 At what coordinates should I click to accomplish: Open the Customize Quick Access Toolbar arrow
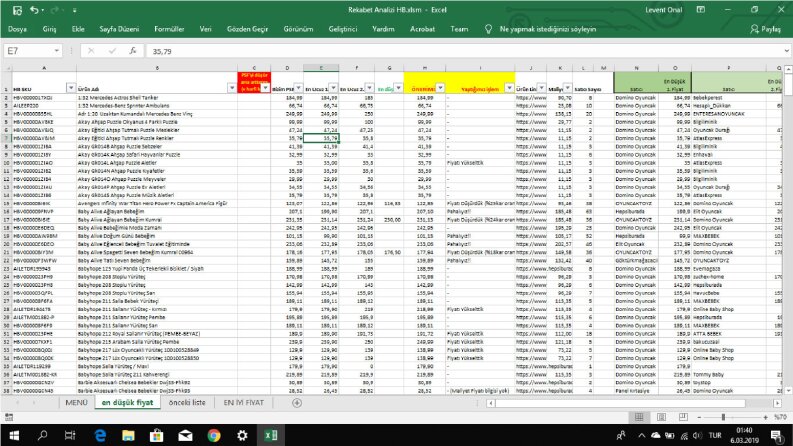(x=74, y=10)
